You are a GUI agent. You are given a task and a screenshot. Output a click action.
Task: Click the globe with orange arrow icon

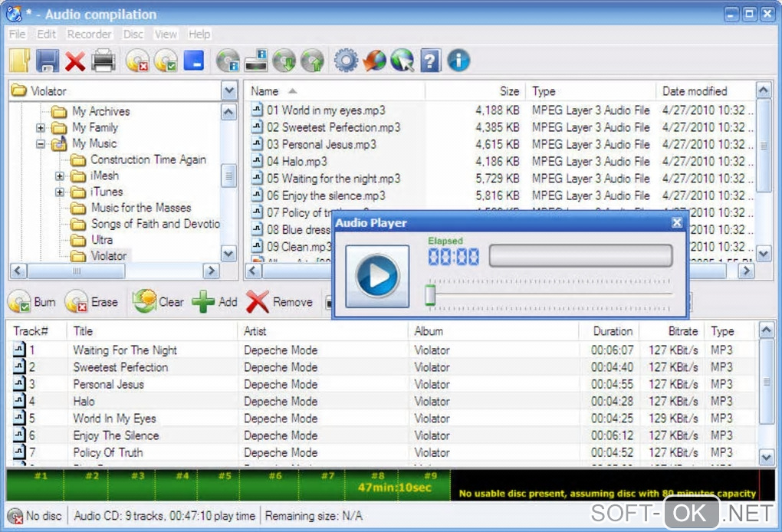tap(374, 61)
